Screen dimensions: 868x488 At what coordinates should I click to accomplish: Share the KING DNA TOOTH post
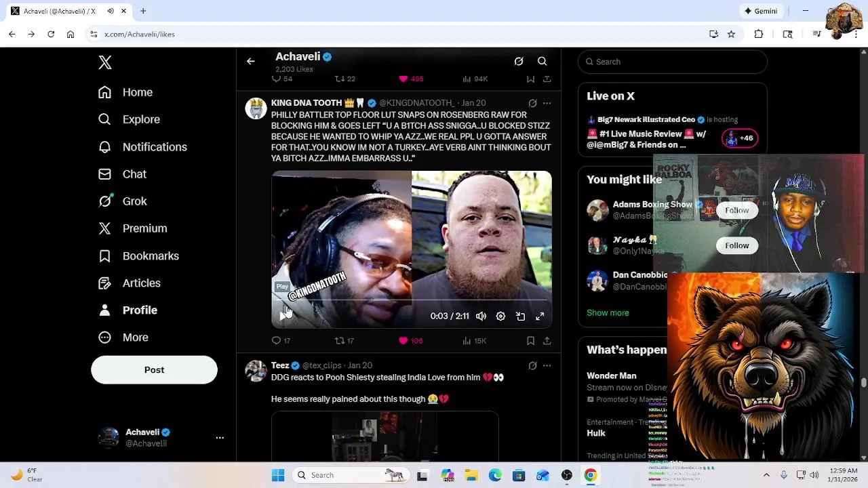click(547, 341)
